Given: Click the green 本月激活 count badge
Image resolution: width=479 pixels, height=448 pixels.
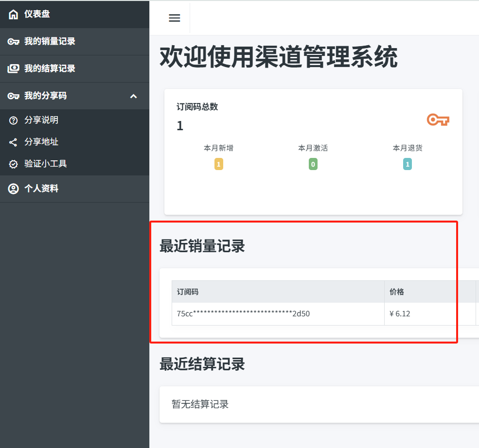Looking at the screenshot, I should [313, 165].
